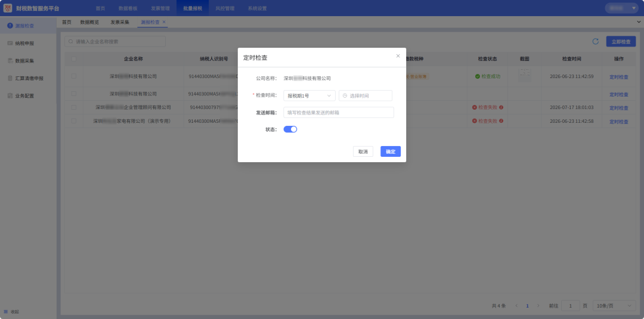Open the 10条/页 page size dropdown
This screenshot has height=319, width=644.
pyautogui.click(x=614, y=306)
